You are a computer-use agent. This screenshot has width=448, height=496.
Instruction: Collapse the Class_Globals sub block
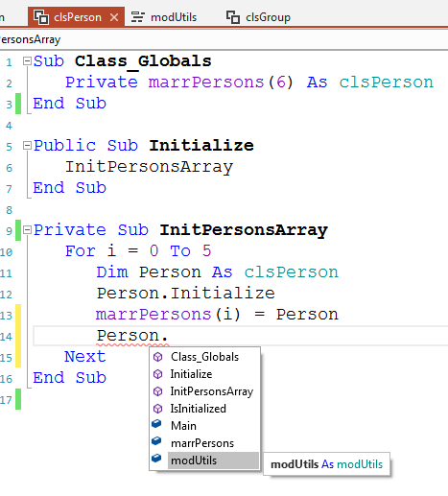pos(27,61)
